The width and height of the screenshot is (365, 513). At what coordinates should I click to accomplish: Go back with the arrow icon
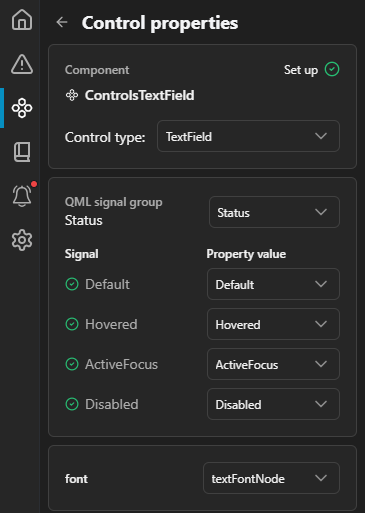coord(62,22)
